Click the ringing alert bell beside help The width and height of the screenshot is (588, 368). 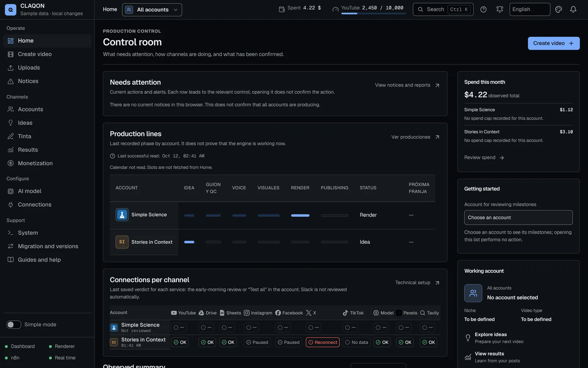(499, 10)
